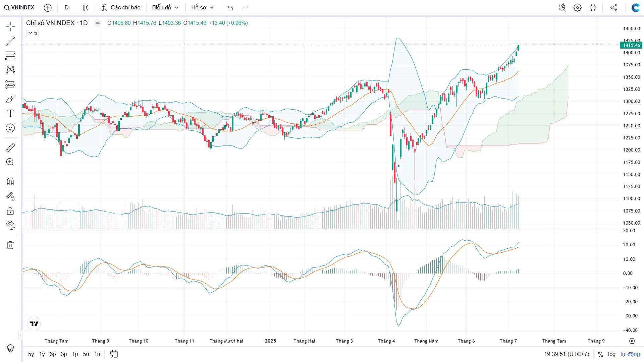Image resolution: width=644 pixels, height=362 pixels.
Task: Click the tự động auto scale button
Action: pyautogui.click(x=630, y=354)
